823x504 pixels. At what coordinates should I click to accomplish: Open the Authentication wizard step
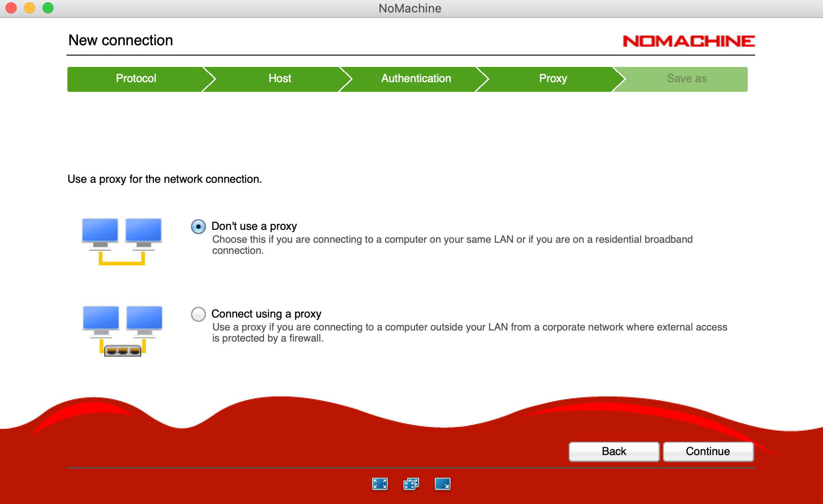tap(415, 79)
